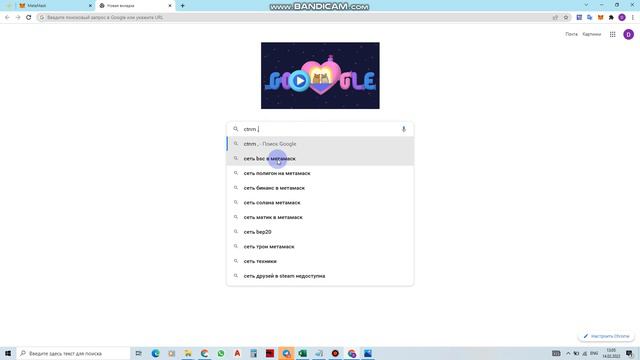Screen dimensions: 640x360
Task: Open the Google apps grid
Action: point(613,35)
